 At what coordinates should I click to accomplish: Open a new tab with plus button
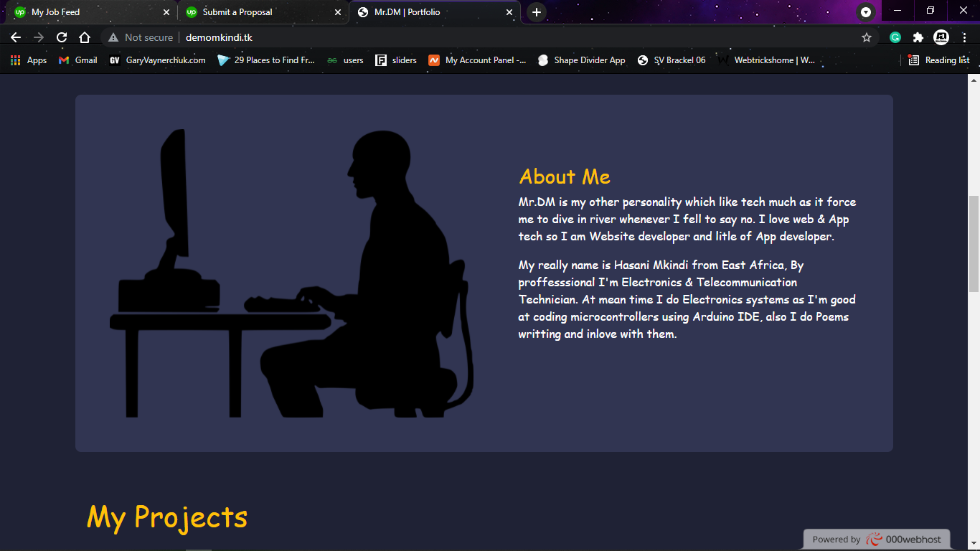537,12
